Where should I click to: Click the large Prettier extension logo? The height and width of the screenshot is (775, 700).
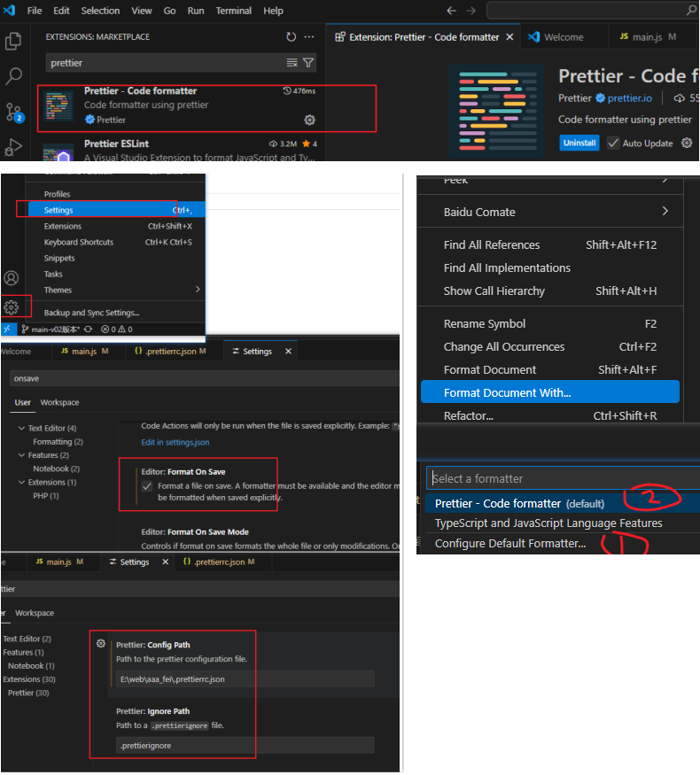(x=497, y=112)
